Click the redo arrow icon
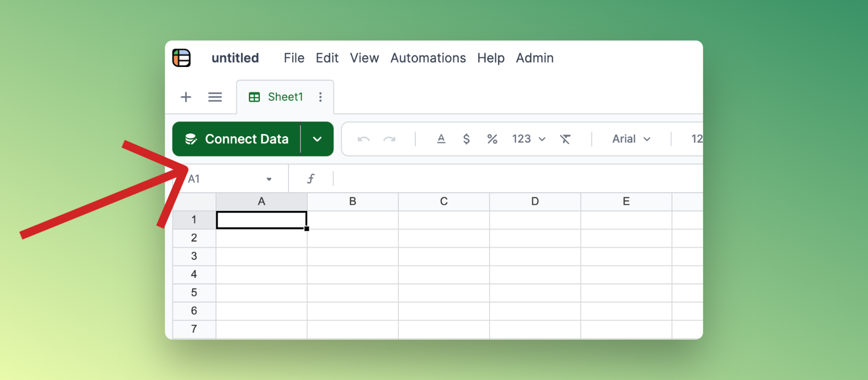This screenshot has height=380, width=868. 390,139
